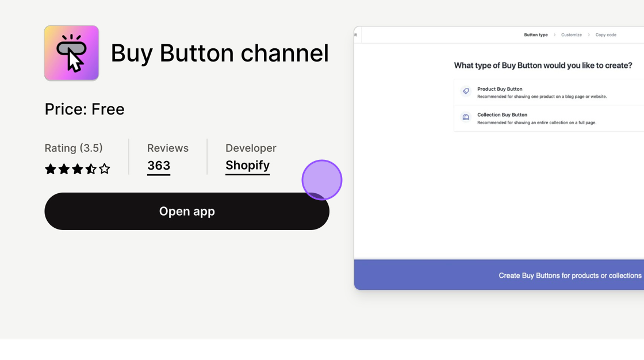Click the Open app button
644x360 pixels.
point(187,211)
